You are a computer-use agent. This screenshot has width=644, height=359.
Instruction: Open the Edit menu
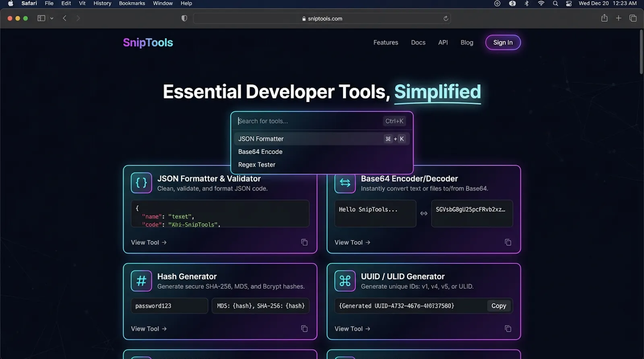click(x=66, y=3)
